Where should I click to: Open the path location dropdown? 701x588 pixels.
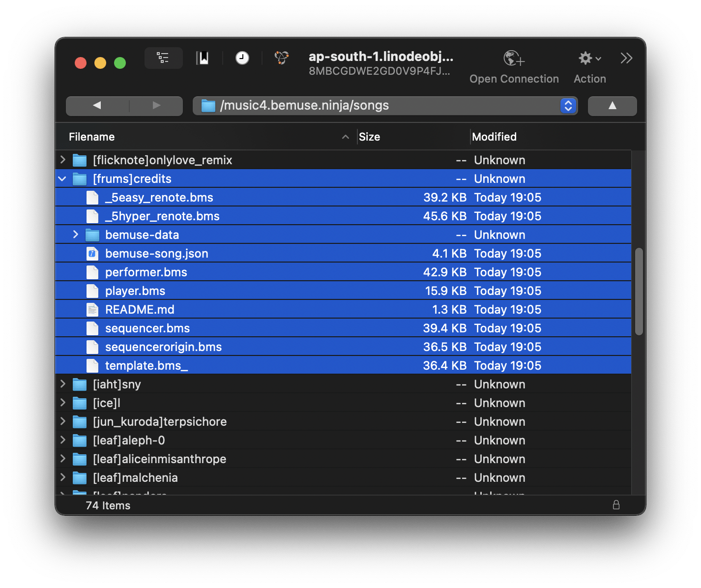tap(568, 106)
